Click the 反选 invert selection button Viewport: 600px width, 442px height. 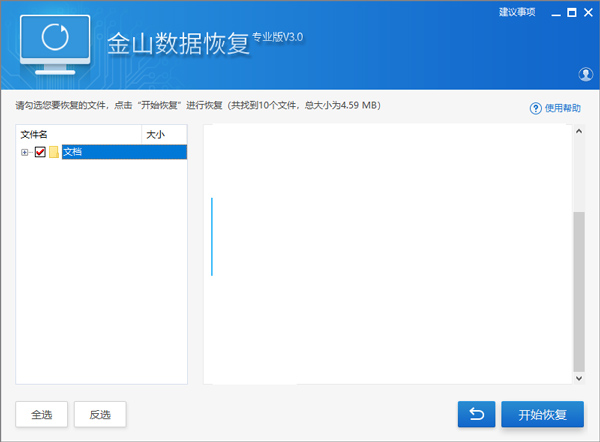100,414
